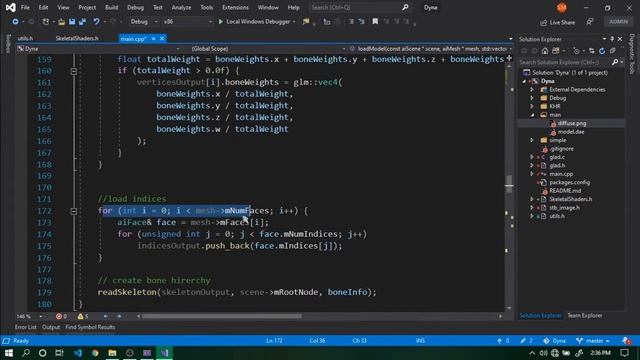Click the Pending Changes Filter icon

[x=576, y=51]
